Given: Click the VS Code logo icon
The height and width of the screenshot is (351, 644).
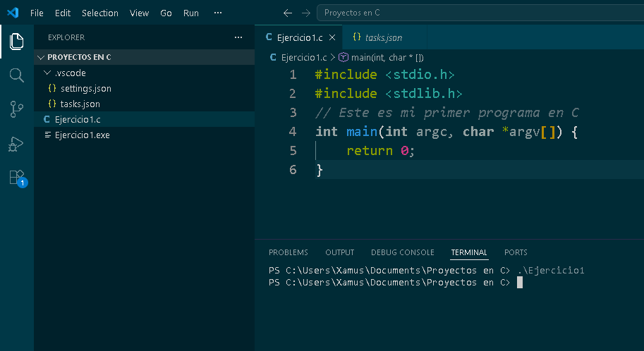Looking at the screenshot, I should click(13, 13).
